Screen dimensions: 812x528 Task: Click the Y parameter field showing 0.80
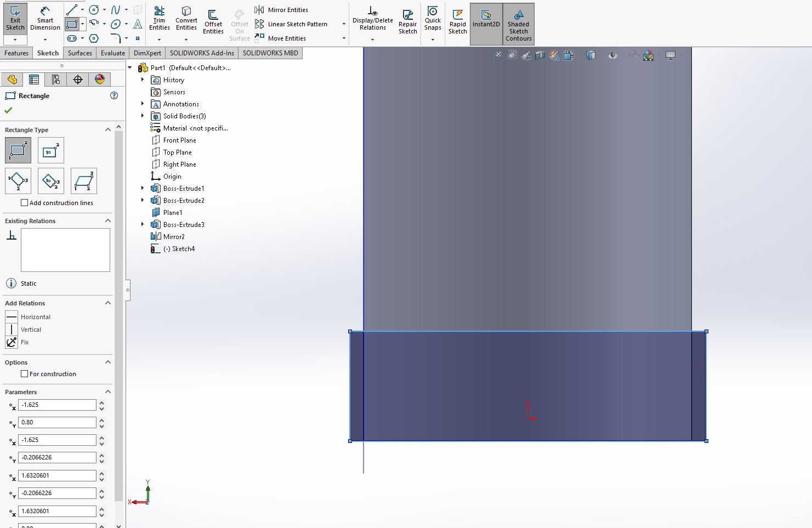(57, 422)
